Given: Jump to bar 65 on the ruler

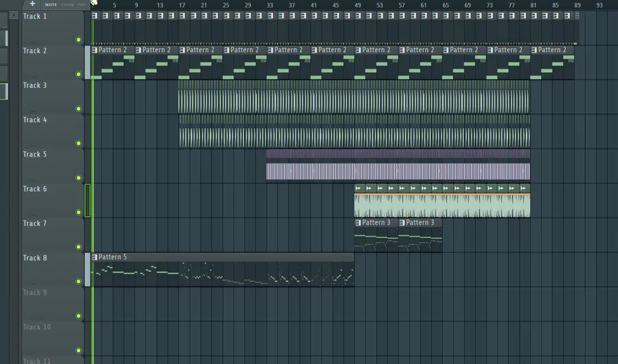Looking at the screenshot, I should click(x=446, y=5).
